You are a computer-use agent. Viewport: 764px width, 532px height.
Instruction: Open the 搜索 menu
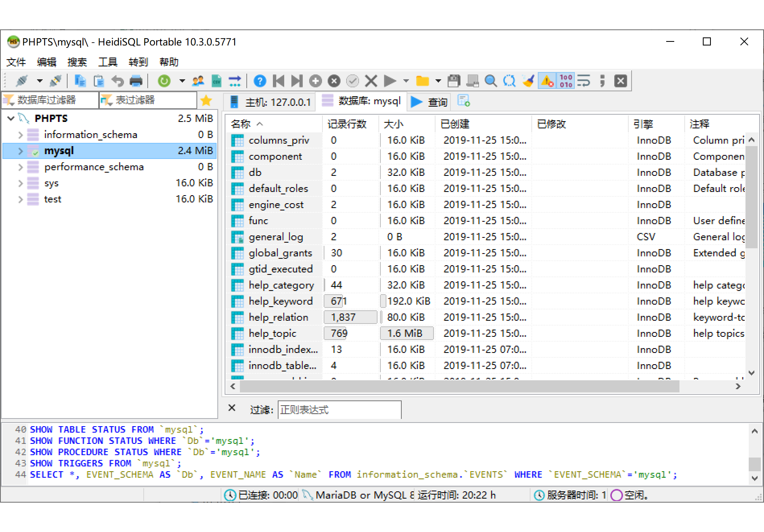point(77,62)
